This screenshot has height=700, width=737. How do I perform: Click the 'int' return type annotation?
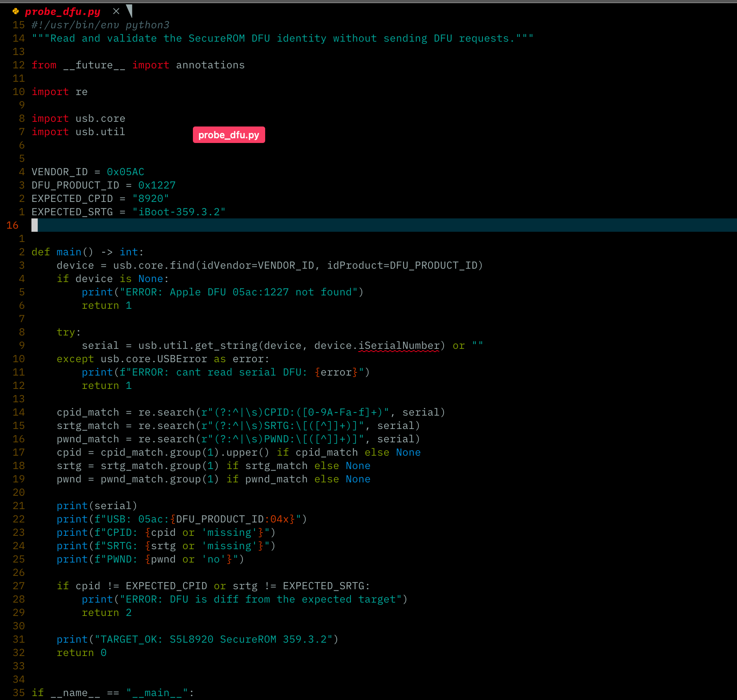(x=128, y=252)
